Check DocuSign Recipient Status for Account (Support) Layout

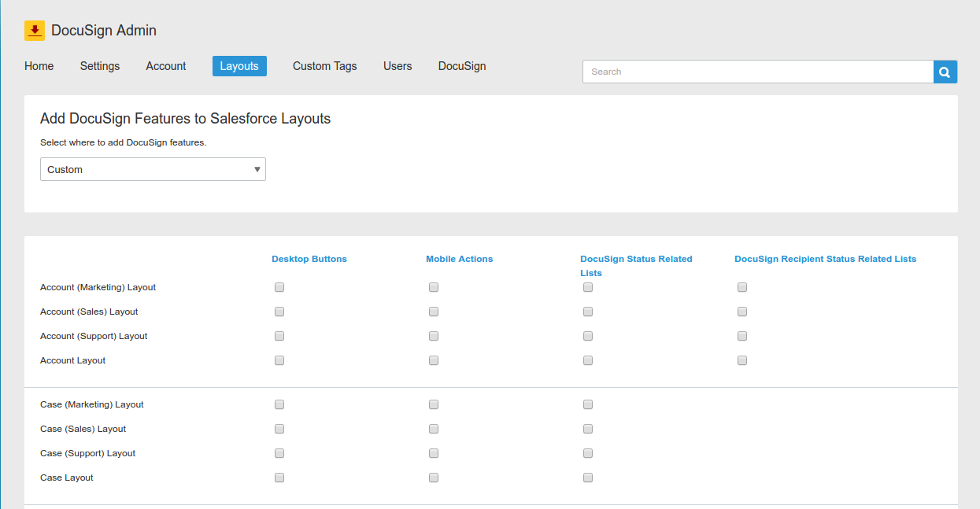point(742,336)
